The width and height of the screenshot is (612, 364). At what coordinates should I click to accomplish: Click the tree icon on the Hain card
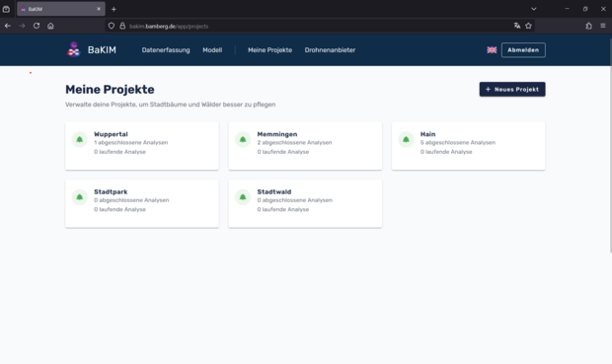[x=406, y=139]
